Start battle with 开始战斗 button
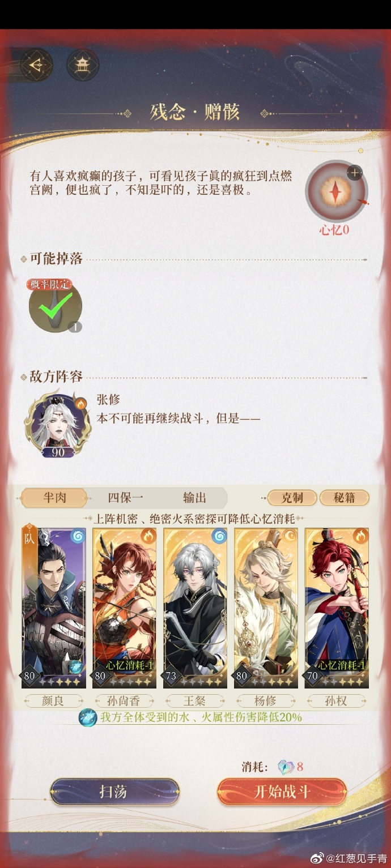391x868 pixels. (282, 792)
